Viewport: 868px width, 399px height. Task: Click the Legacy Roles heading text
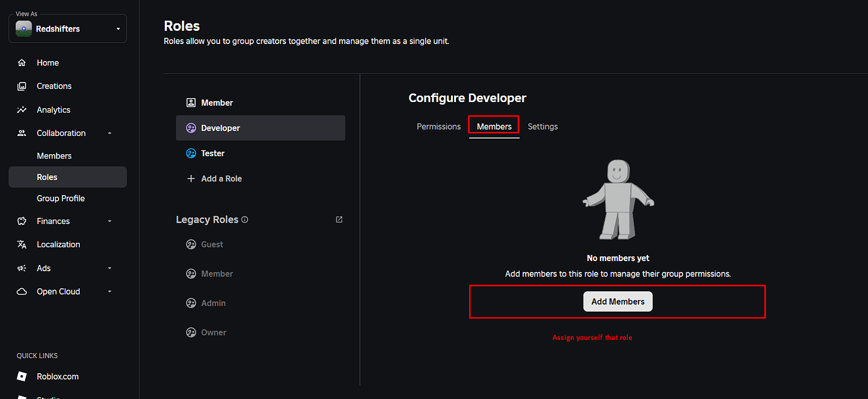click(207, 220)
